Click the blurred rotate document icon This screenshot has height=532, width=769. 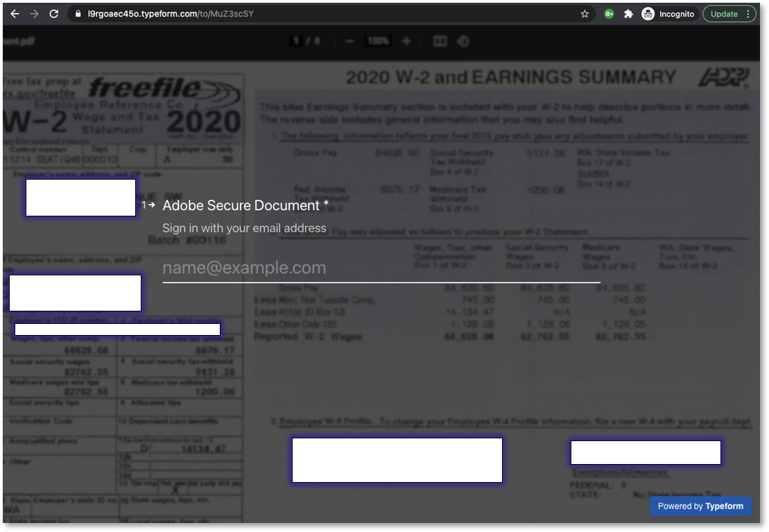(463, 41)
